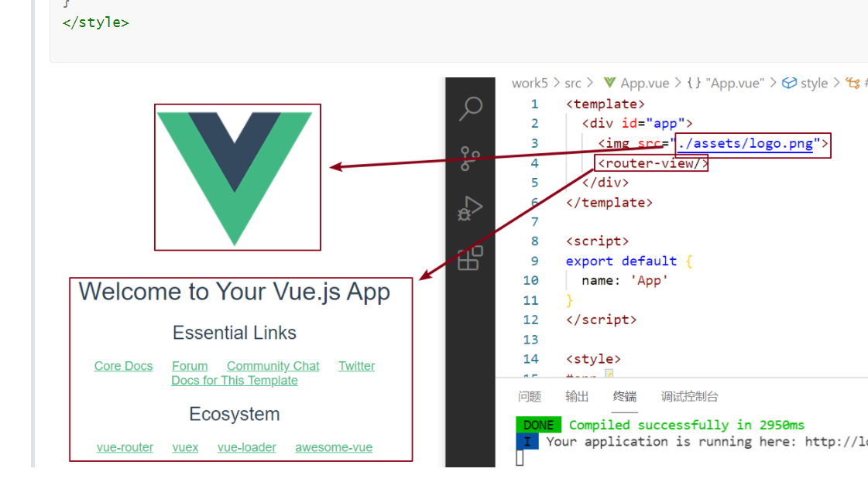Open the Community Chat link
The image size is (868, 489).
273,366
